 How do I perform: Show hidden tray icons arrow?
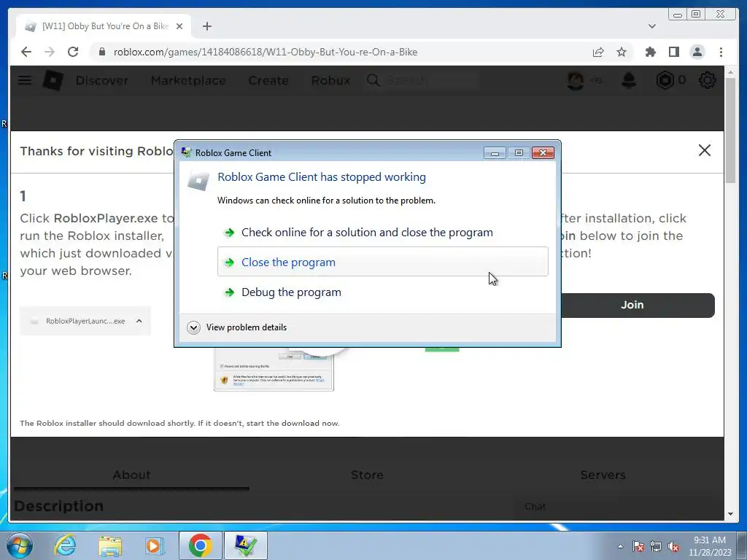pos(620,546)
